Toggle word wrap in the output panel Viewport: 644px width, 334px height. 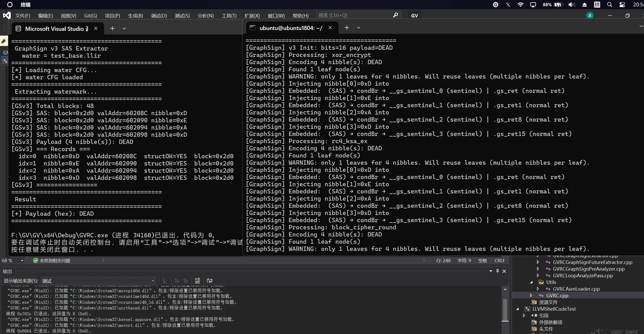(x=210, y=281)
